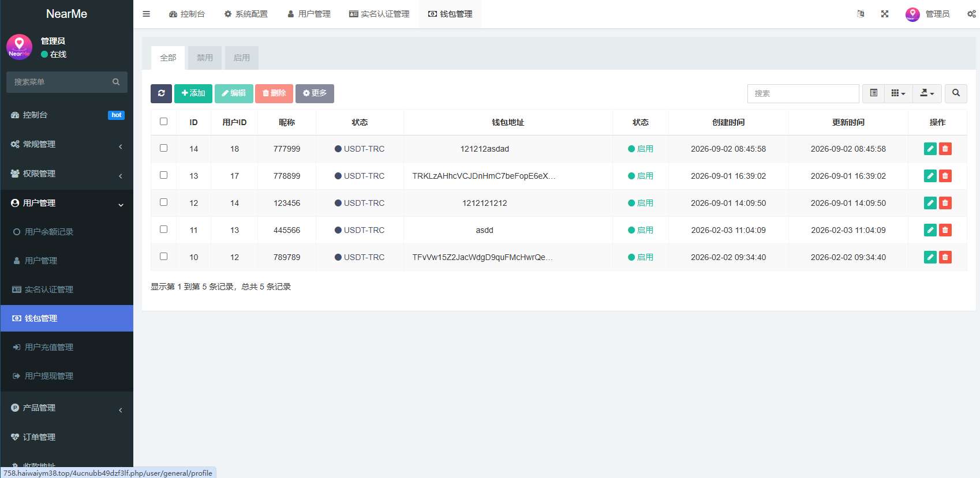Image resolution: width=980 pixels, height=478 pixels.
Task: Tick the checkbox for row ID 13
Action: click(164, 175)
